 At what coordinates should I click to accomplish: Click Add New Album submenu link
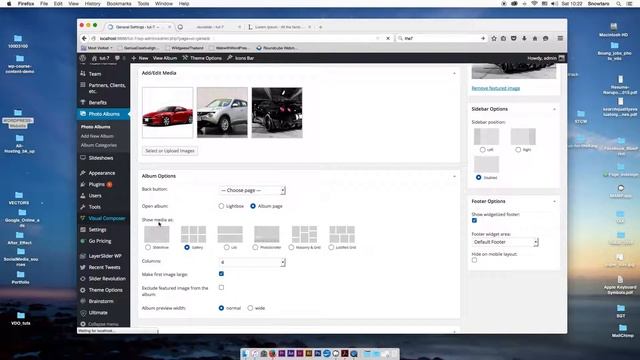click(x=97, y=136)
